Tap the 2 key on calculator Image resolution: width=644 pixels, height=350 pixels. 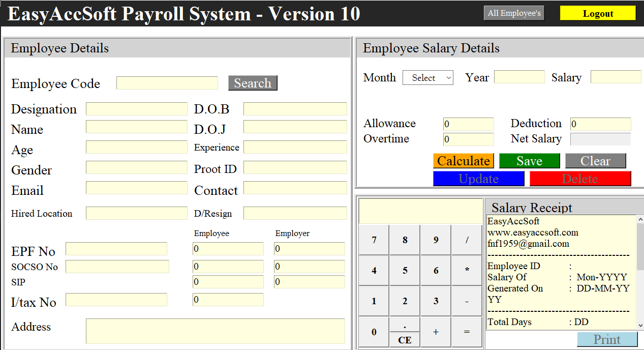point(405,301)
